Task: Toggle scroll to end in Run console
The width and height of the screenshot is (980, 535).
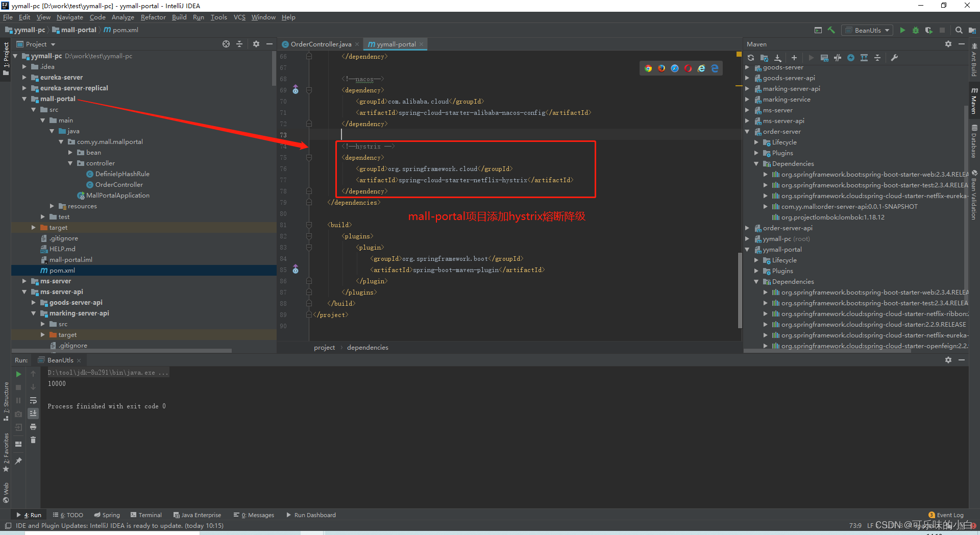Action: (x=33, y=414)
